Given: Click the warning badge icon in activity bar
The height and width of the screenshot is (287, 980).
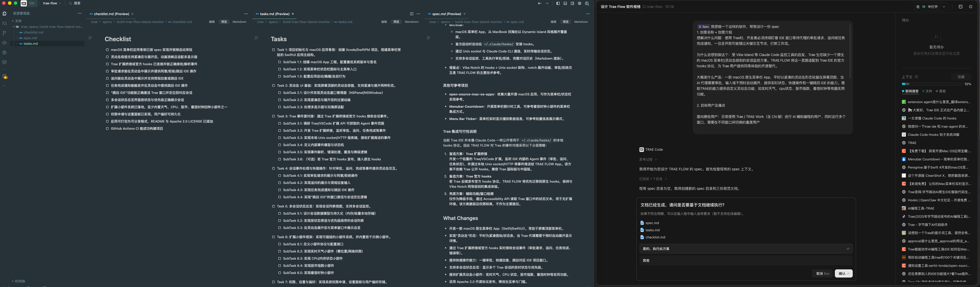Looking at the screenshot, I should tap(5, 77).
